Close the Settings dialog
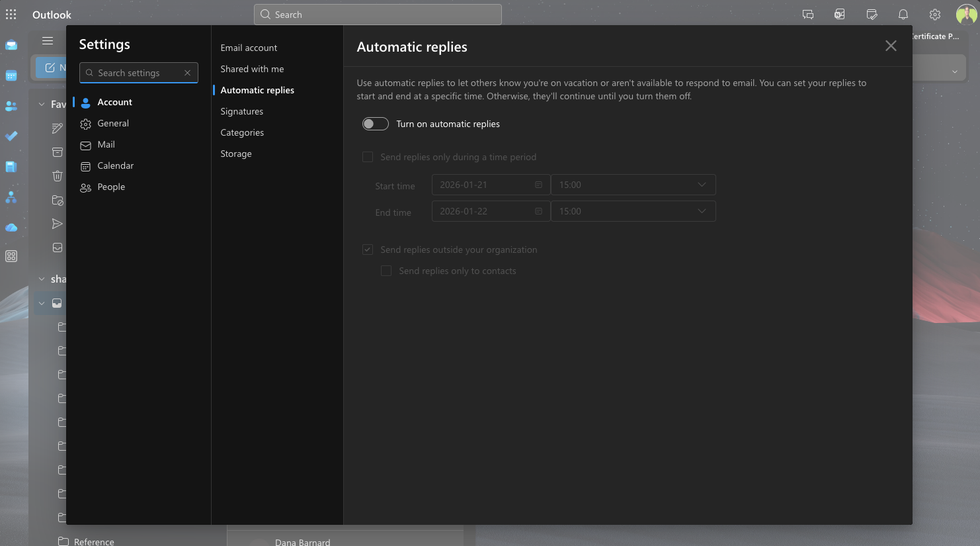The image size is (980, 546). pos(891,46)
